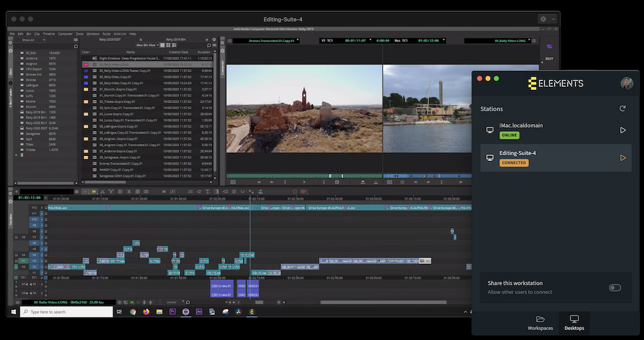Screen dimensions: 644x340
Task: Toggle the TC1 timecode track selector
Action: 35,278
